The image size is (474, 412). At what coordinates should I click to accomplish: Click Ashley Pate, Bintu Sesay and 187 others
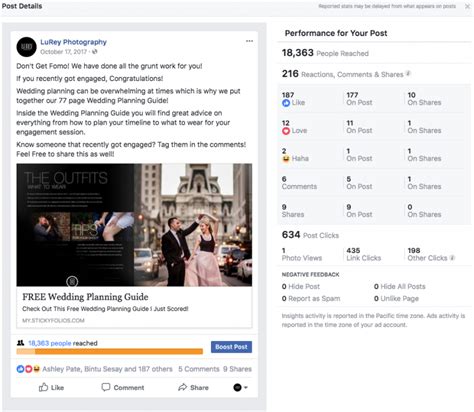[107, 369]
